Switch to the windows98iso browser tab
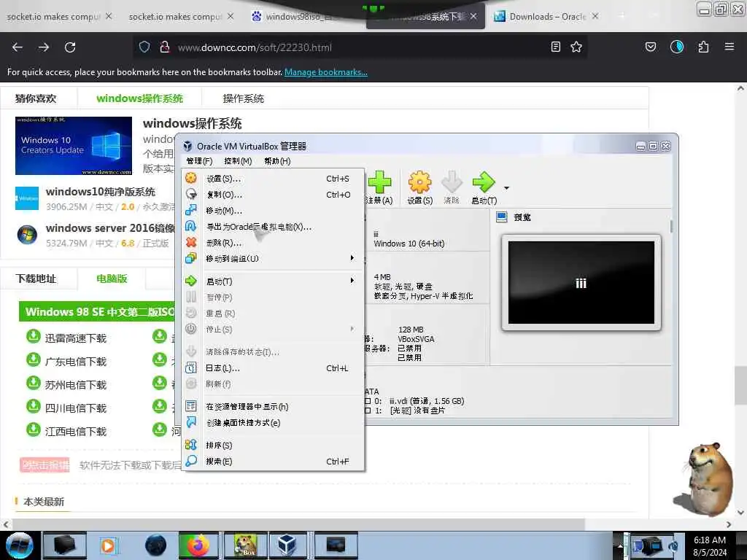747x560 pixels. (304, 17)
